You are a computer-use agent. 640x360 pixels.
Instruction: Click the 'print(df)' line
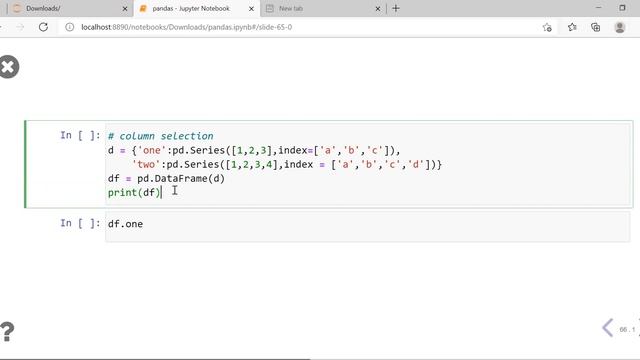pos(134,192)
